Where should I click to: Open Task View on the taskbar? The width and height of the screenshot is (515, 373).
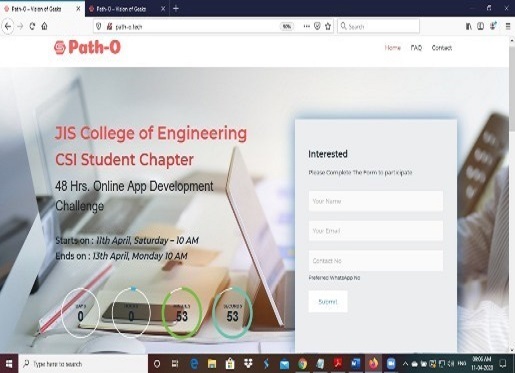pos(175,364)
